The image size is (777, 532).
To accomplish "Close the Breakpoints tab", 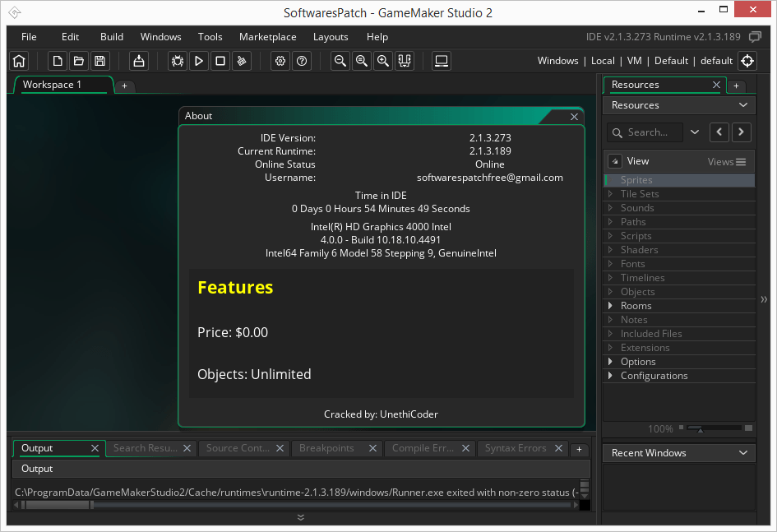I will tap(372, 448).
